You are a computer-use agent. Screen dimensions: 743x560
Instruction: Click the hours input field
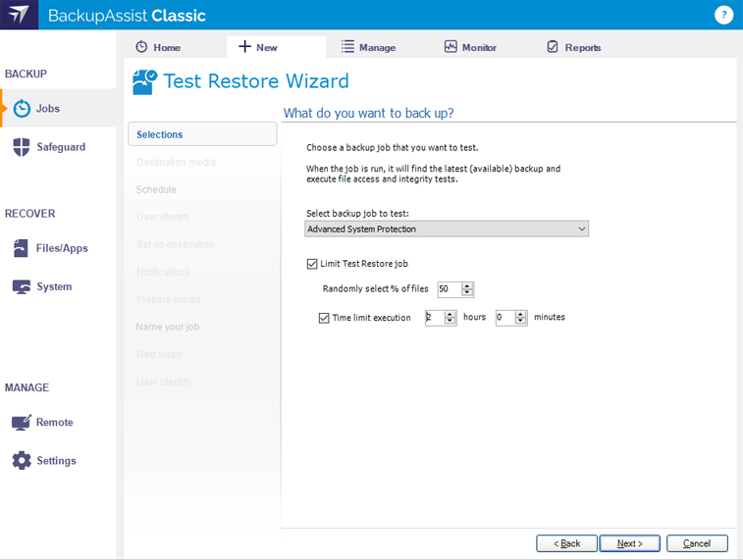click(435, 317)
